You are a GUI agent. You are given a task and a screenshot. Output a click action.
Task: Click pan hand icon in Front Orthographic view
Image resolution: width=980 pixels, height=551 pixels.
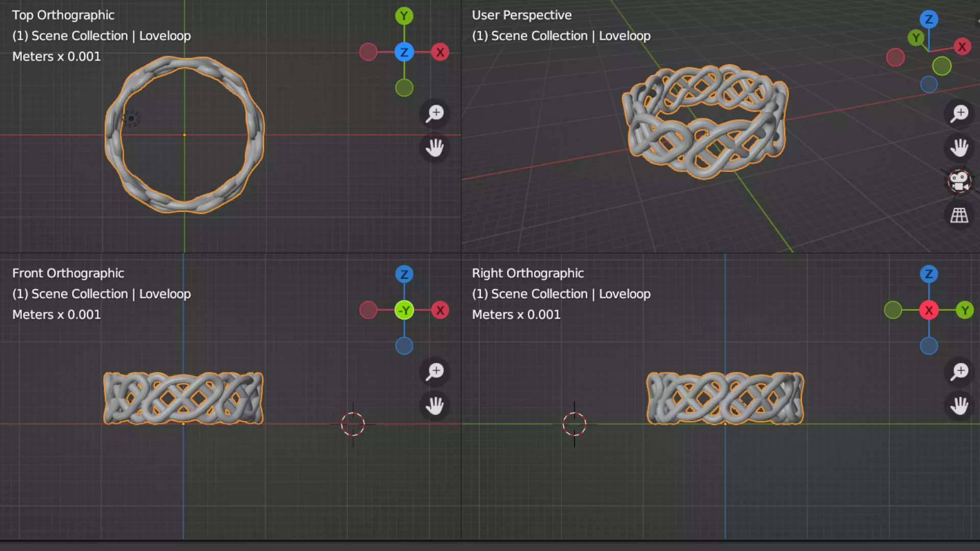(435, 406)
